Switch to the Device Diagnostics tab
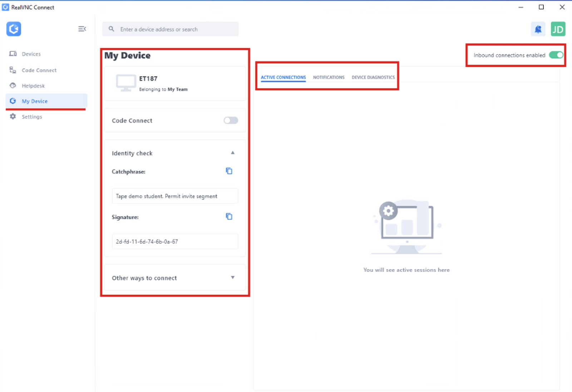 [373, 77]
